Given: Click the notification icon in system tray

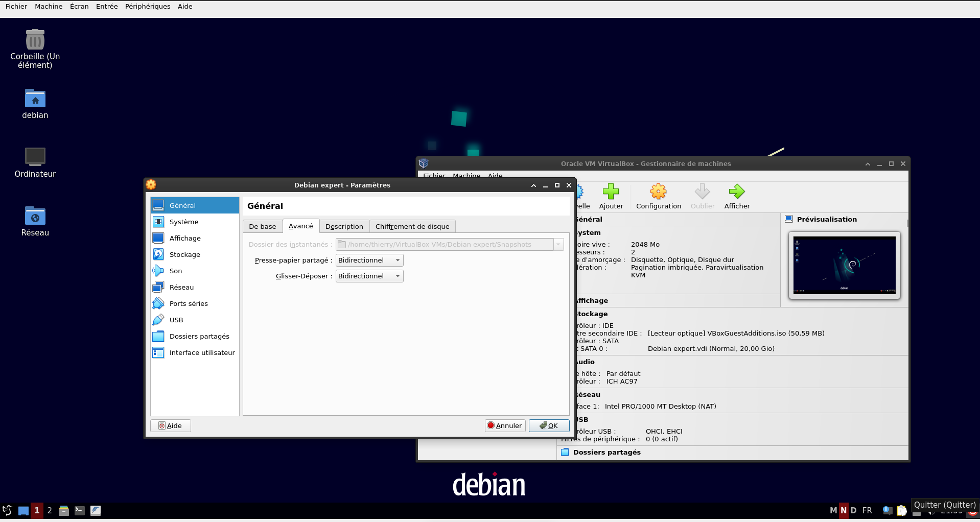Looking at the screenshot, I should [888, 510].
